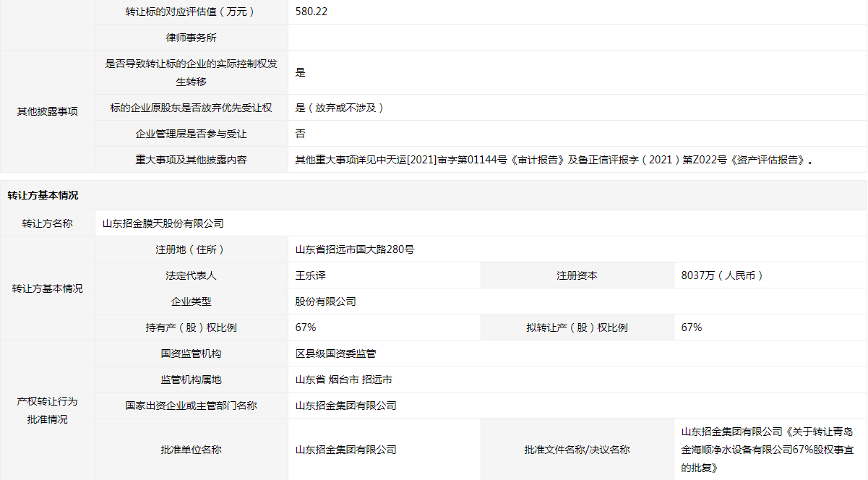Select the value 区县级国资委监管
868x480 pixels.
[336, 353]
